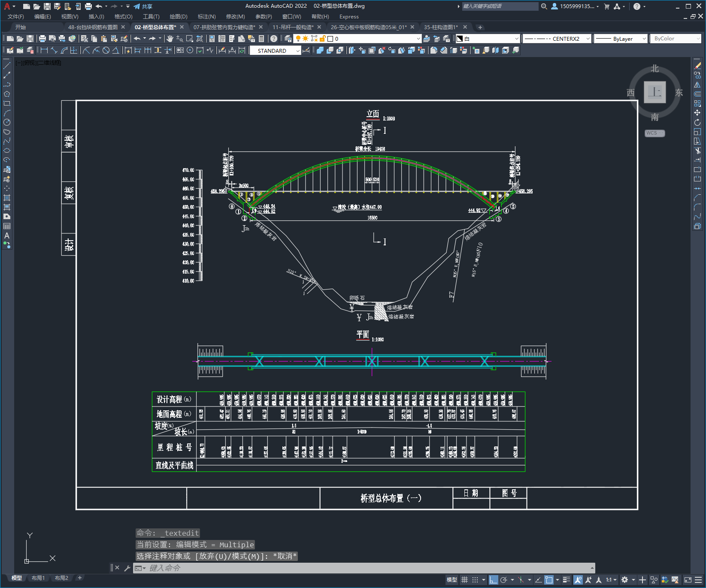The height and width of the screenshot is (588, 706).
Task: Click the WCS button under the ViewCube
Action: click(654, 133)
